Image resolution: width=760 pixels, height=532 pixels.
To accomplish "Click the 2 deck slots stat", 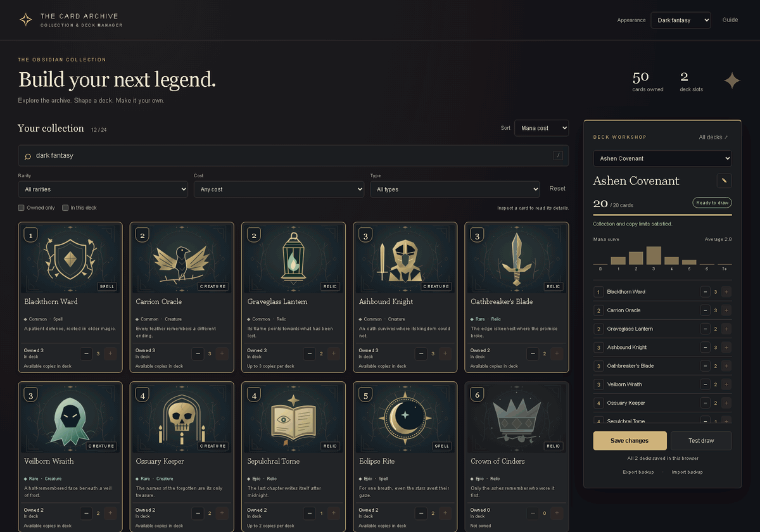I will pos(691,82).
